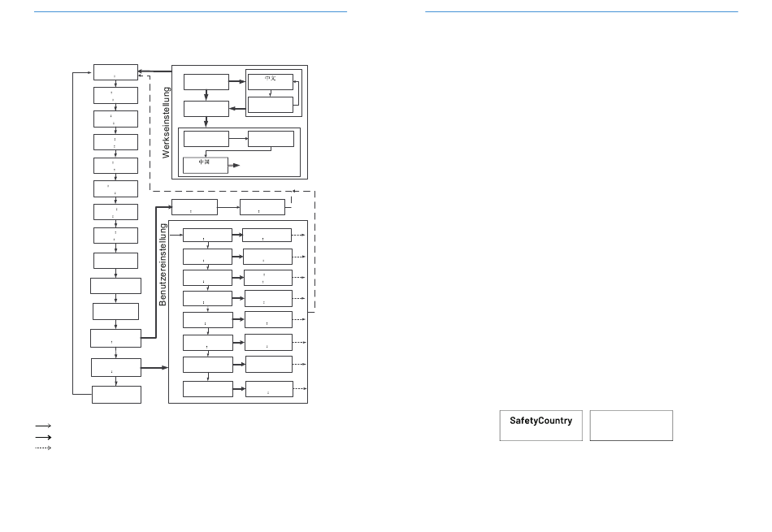This screenshot has width=772, height=532.
Task: Click the topmost box in left flowchart column
Action: tap(115, 72)
